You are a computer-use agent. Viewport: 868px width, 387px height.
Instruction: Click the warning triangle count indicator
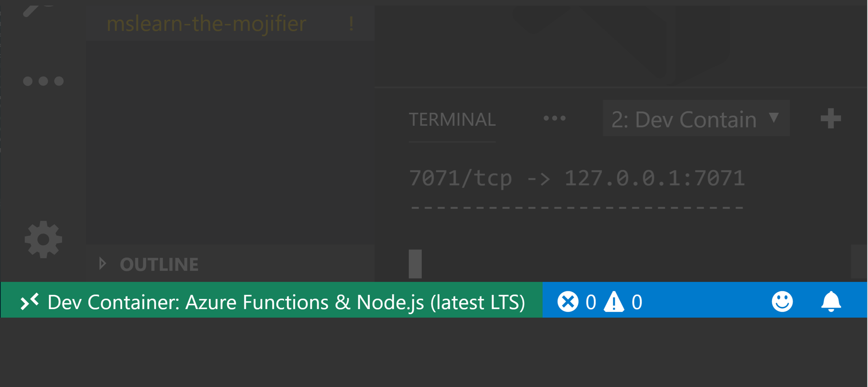coord(623,302)
